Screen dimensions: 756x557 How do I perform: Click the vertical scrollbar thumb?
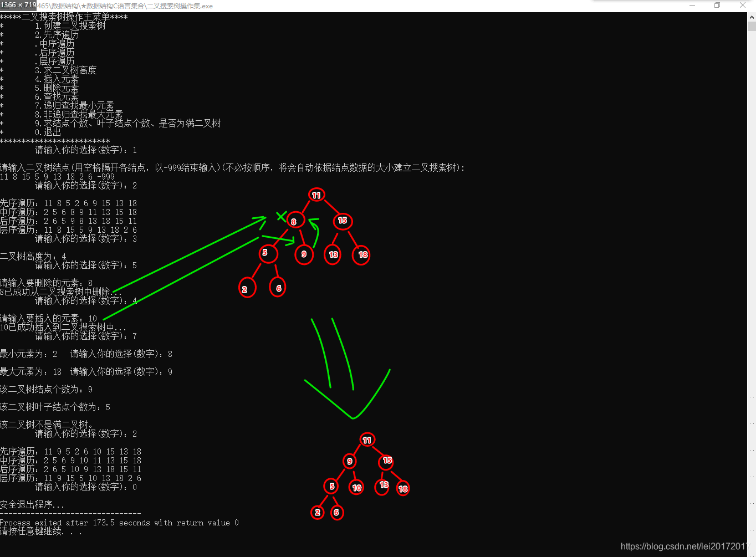point(752,26)
